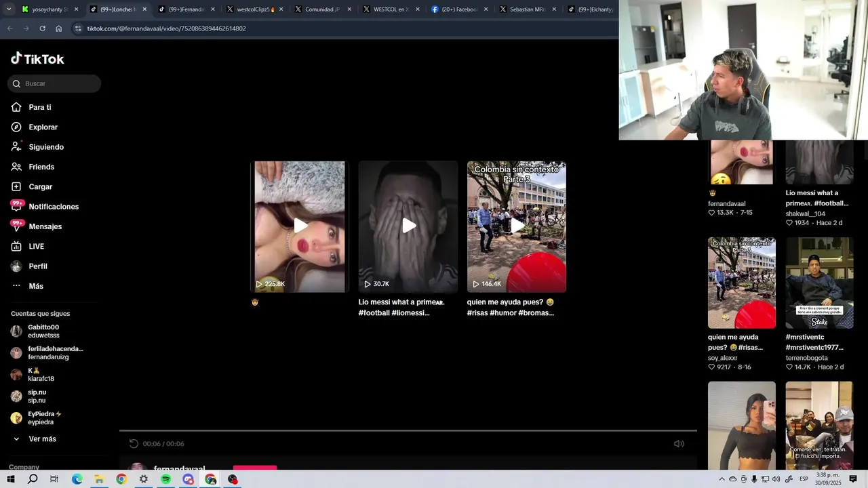
Task: Open the terrenobogota sidebar video thumbnail
Action: click(819, 283)
